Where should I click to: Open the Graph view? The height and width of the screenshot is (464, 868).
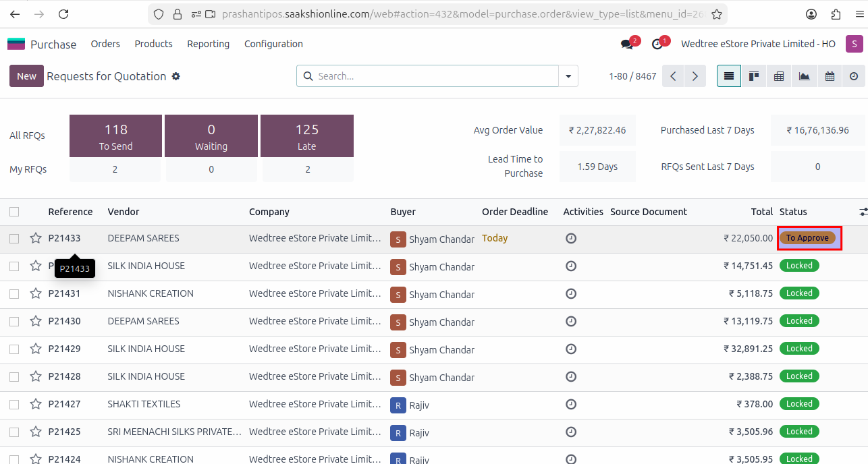point(804,76)
